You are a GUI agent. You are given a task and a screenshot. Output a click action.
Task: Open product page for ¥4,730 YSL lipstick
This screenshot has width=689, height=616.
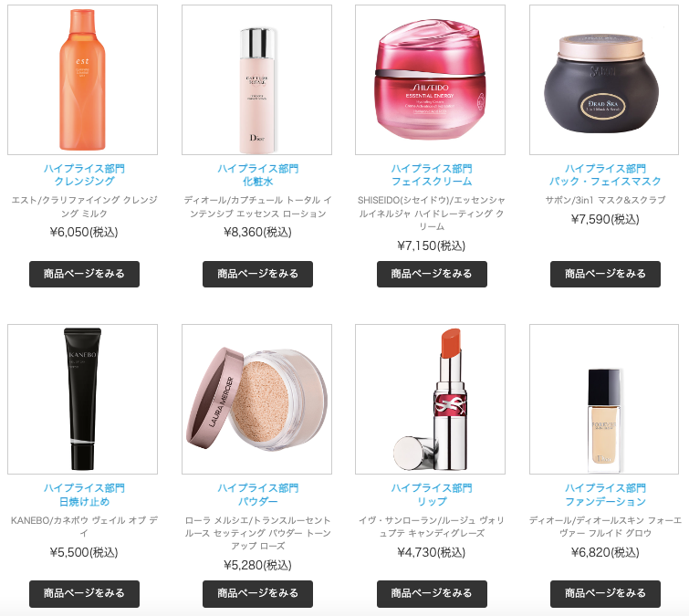pos(432,593)
